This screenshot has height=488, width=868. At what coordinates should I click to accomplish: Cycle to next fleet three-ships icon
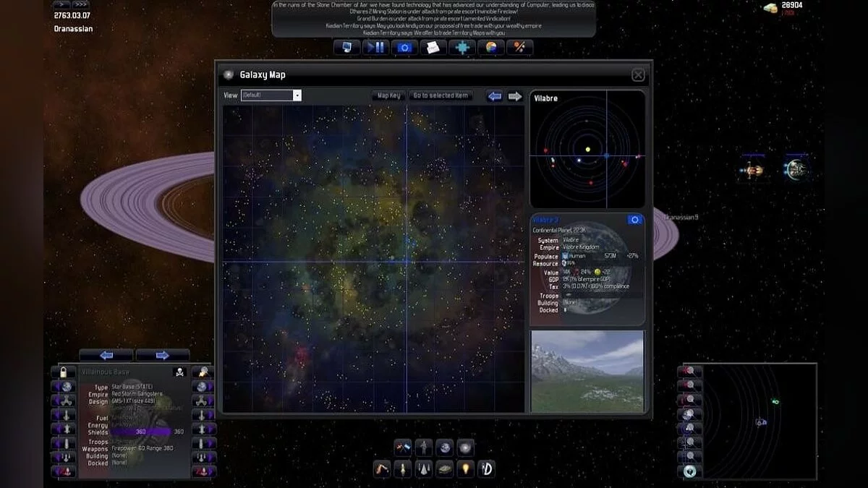point(203,458)
